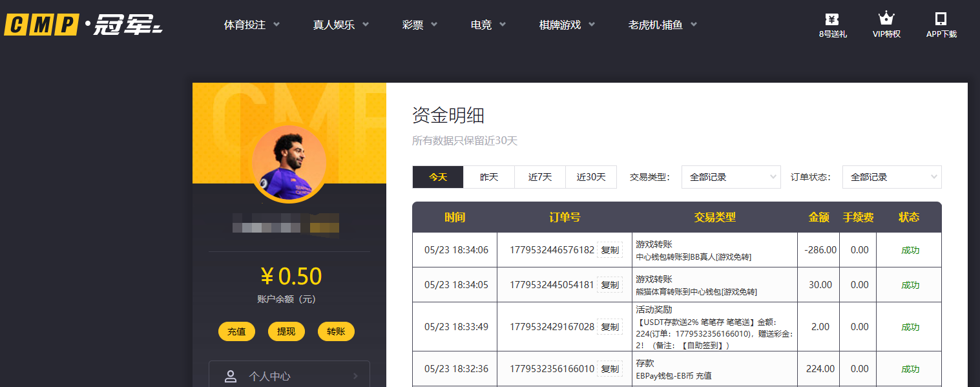This screenshot has height=387, width=980.
Task: Expand the 老虎机·捕鱼 menu
Action: [663, 25]
